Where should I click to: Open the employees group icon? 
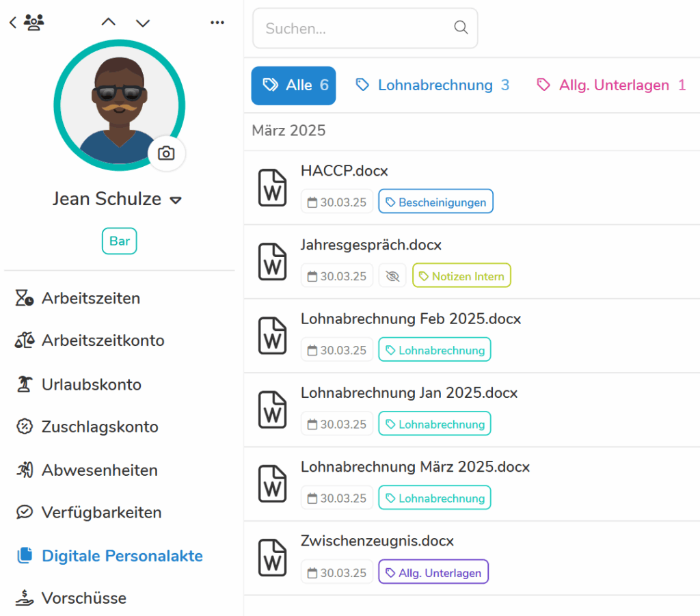click(34, 23)
